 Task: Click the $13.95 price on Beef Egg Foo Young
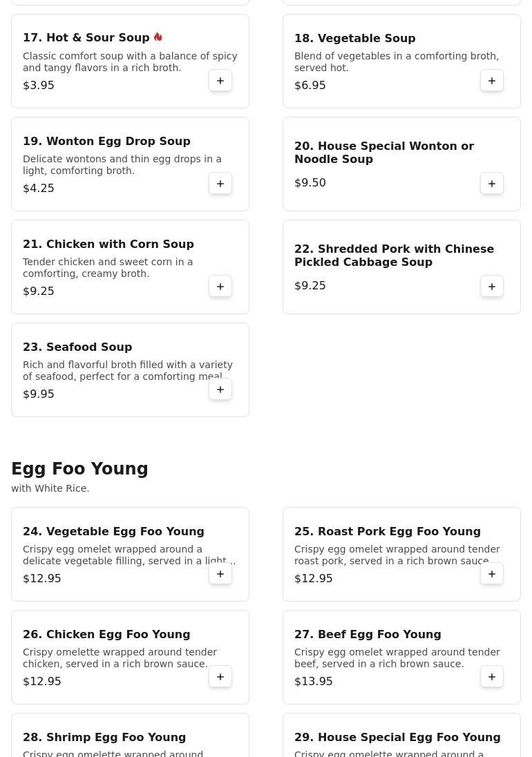313,681
